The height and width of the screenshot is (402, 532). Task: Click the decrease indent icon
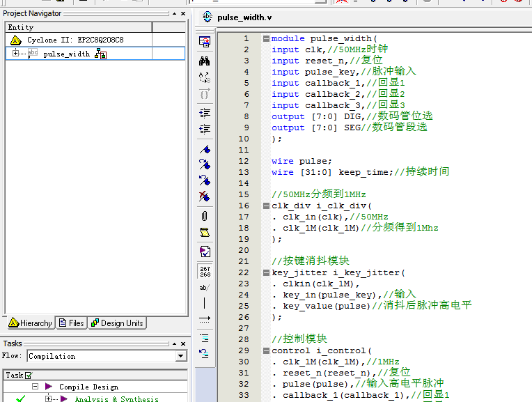[205, 129]
